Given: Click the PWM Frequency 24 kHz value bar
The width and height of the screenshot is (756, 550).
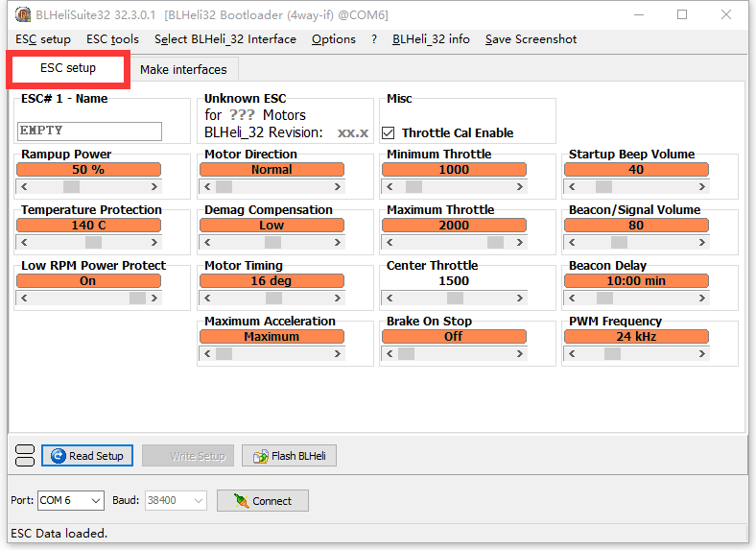Looking at the screenshot, I should pos(636,336).
